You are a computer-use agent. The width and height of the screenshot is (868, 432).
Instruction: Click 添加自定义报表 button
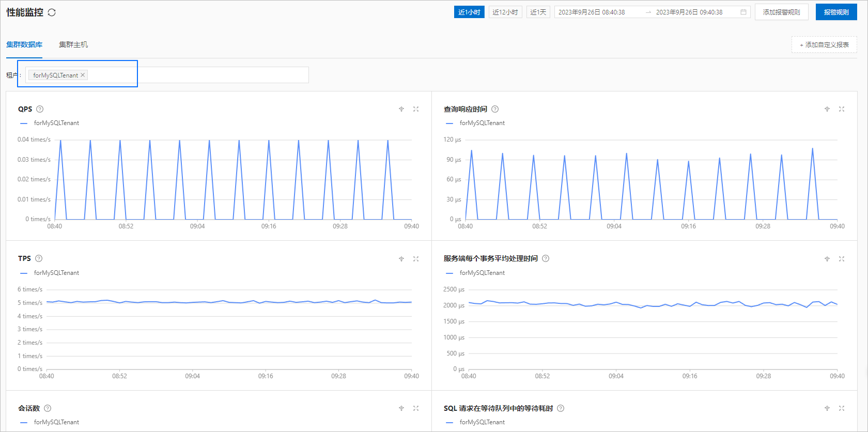tap(824, 44)
